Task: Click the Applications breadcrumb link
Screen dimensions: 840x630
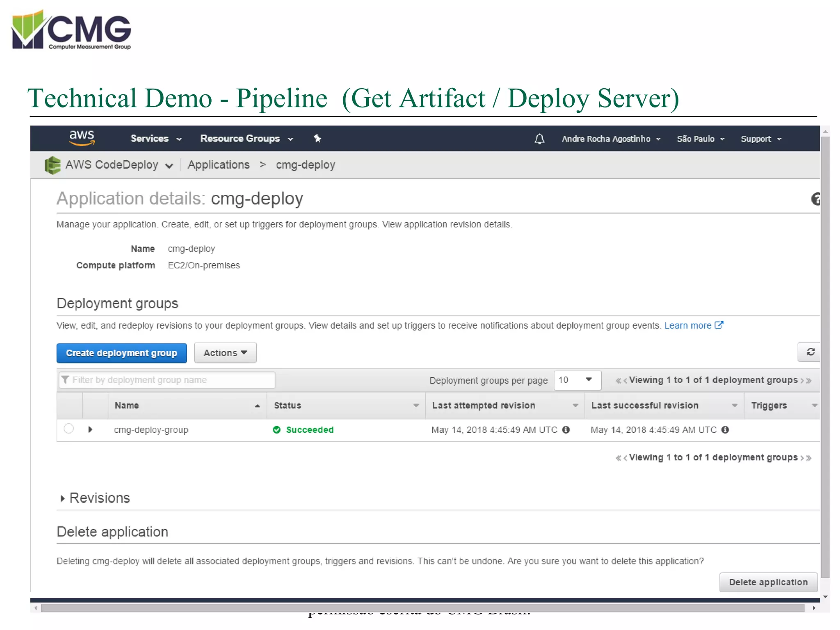Action: point(219,165)
